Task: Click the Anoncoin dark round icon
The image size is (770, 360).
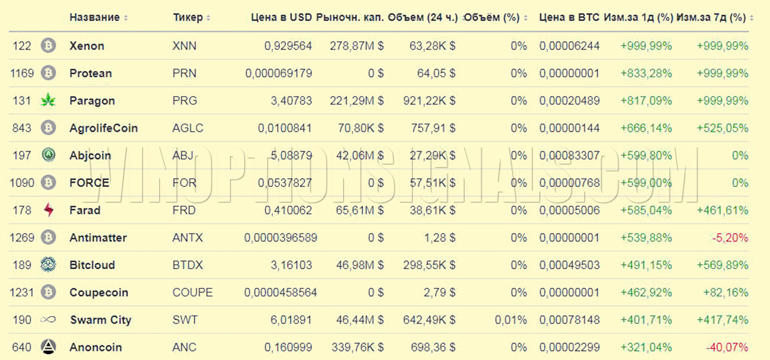Action: (x=48, y=347)
